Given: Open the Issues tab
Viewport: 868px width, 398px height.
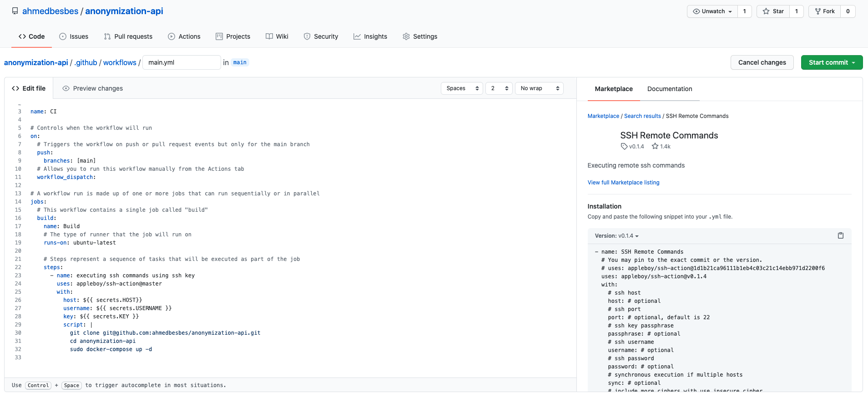Looking at the screenshot, I should point(74,36).
